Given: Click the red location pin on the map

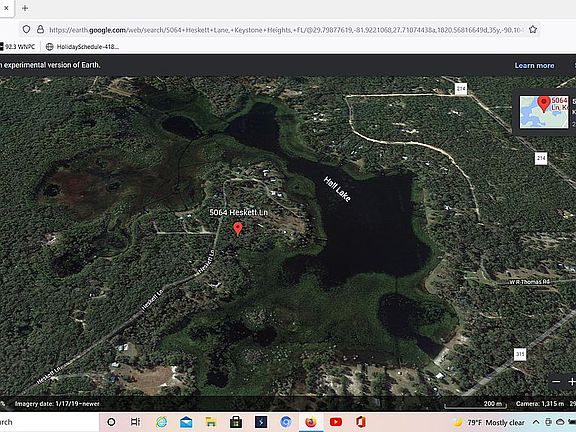Looking at the screenshot, I should (x=238, y=228).
